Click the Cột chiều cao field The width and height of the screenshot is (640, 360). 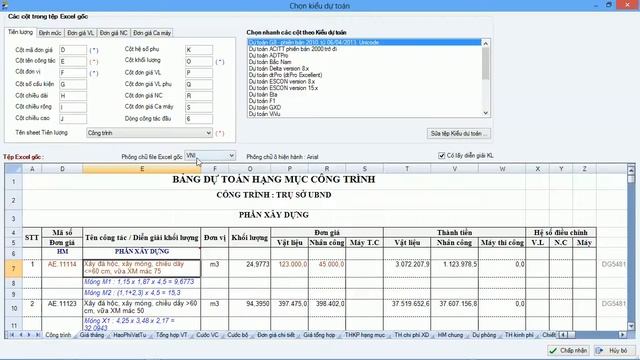coord(73,119)
